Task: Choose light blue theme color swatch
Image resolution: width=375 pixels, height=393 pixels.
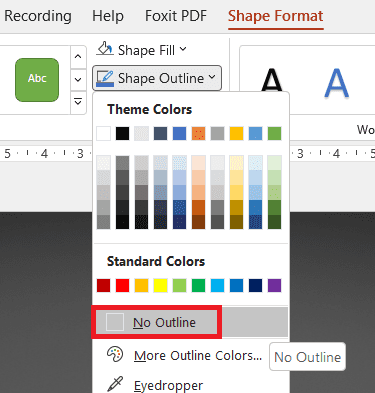Action: [x=255, y=133]
